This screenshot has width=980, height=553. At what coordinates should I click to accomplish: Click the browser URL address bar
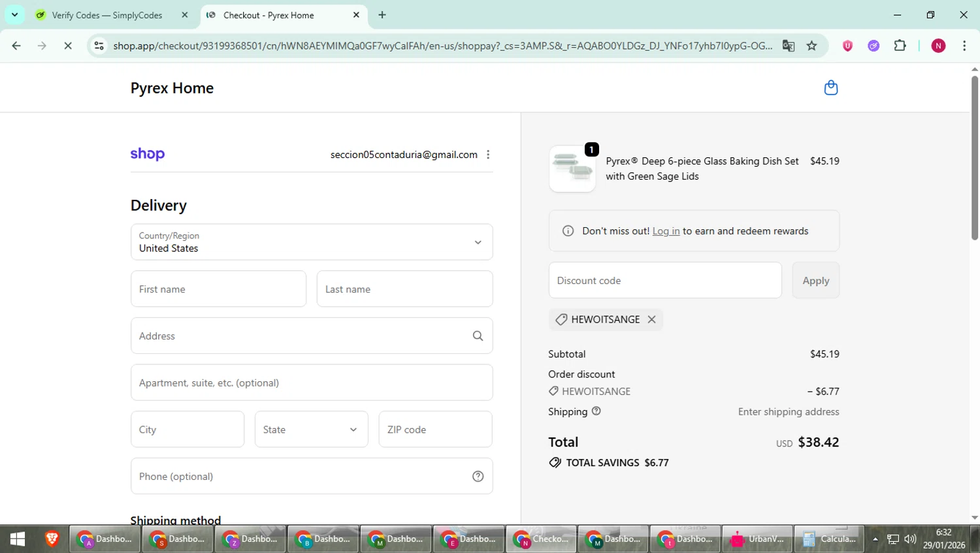click(442, 46)
